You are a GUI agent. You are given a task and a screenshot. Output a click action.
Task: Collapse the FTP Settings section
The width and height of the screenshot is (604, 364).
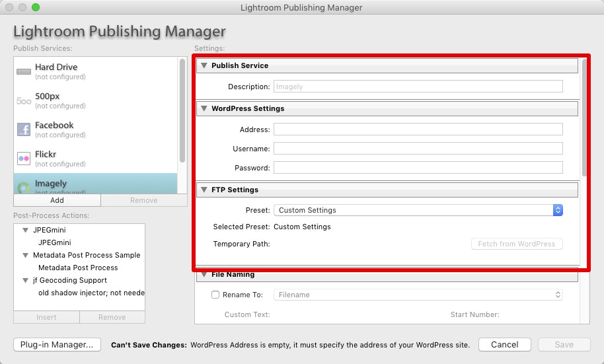(204, 190)
